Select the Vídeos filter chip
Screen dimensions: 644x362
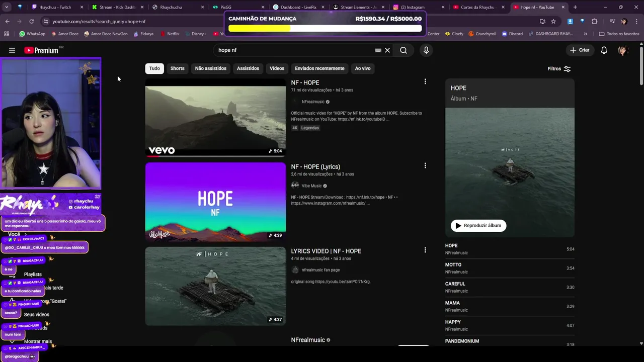click(x=277, y=68)
